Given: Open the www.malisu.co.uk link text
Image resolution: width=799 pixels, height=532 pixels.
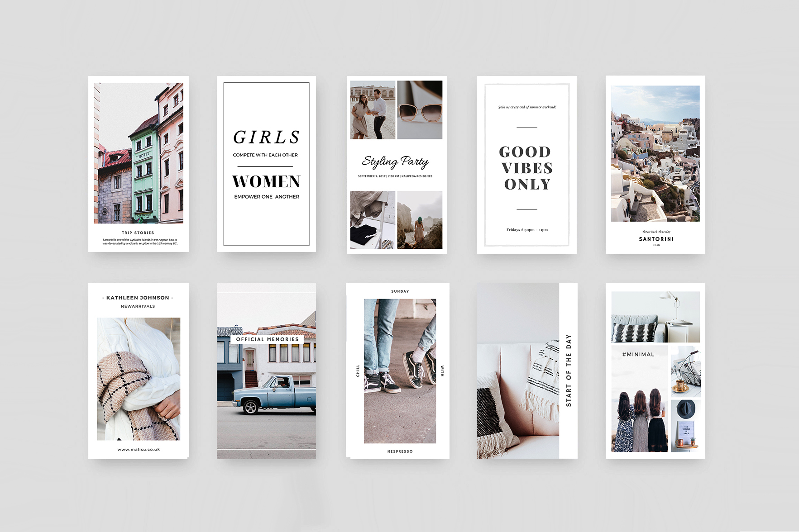Looking at the screenshot, I should (x=139, y=450).
